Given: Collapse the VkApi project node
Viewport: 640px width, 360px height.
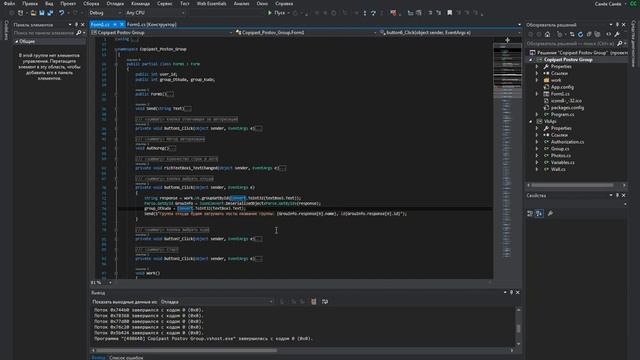Looking at the screenshot, I should point(531,122).
